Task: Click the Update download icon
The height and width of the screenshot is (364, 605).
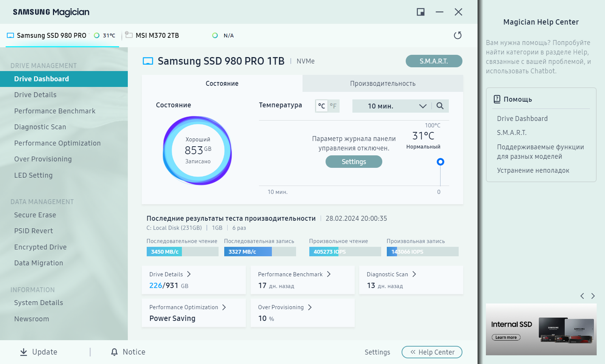Action: pos(23,352)
